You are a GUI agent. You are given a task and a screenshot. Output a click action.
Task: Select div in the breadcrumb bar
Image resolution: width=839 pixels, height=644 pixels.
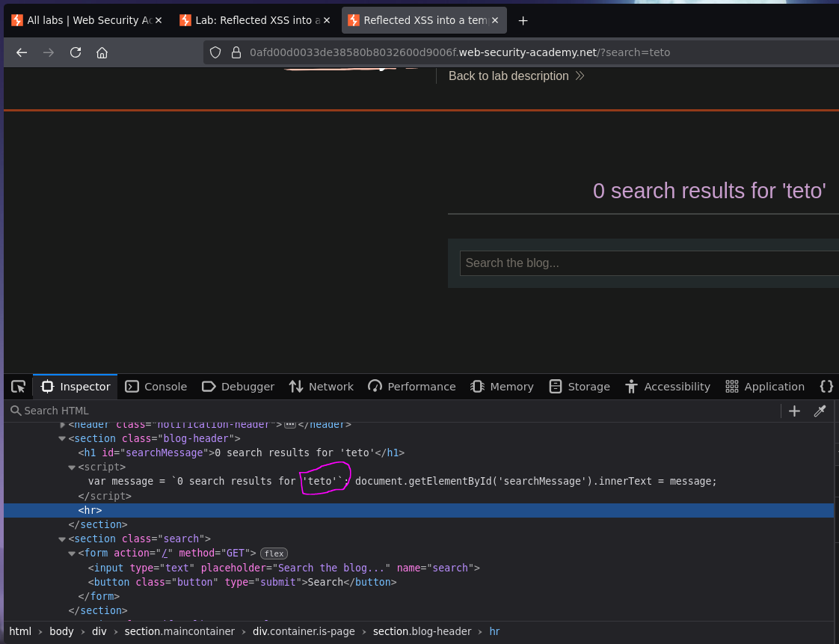[x=99, y=632]
